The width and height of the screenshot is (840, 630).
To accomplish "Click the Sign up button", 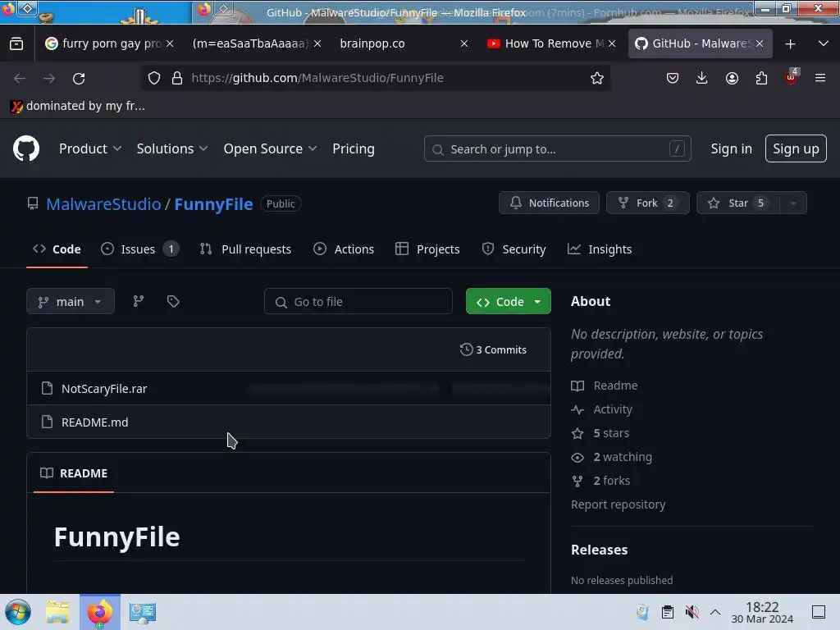I will tap(796, 148).
